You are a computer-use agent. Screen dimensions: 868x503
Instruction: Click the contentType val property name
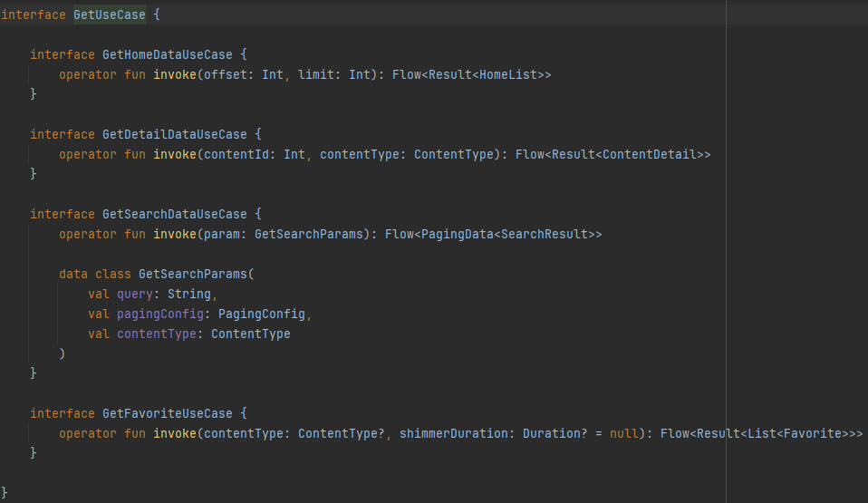click(156, 334)
